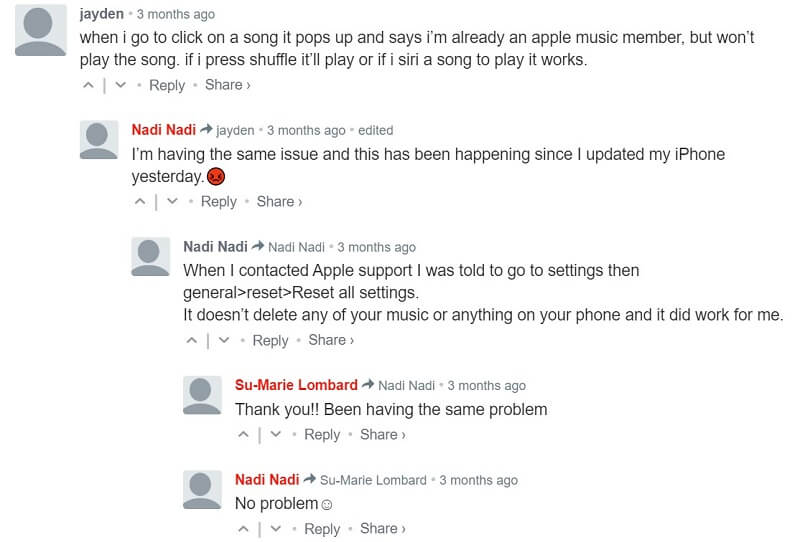Click jayden's avatar thumbnail

coord(42,31)
